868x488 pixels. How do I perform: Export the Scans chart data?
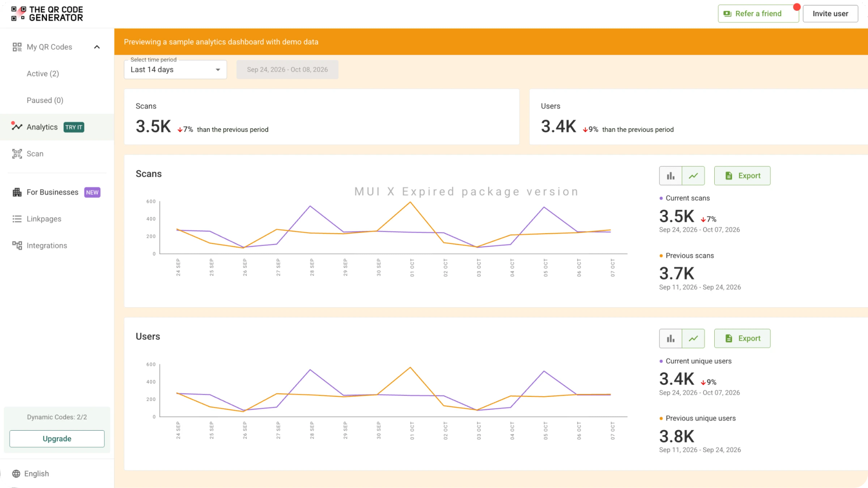click(x=742, y=176)
